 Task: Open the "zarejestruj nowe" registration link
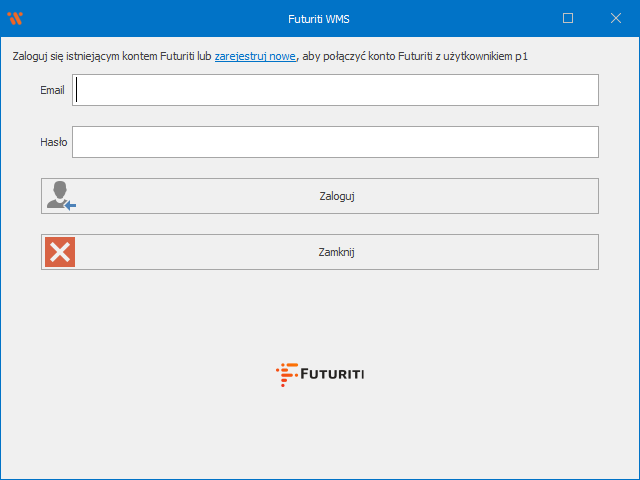click(255, 56)
